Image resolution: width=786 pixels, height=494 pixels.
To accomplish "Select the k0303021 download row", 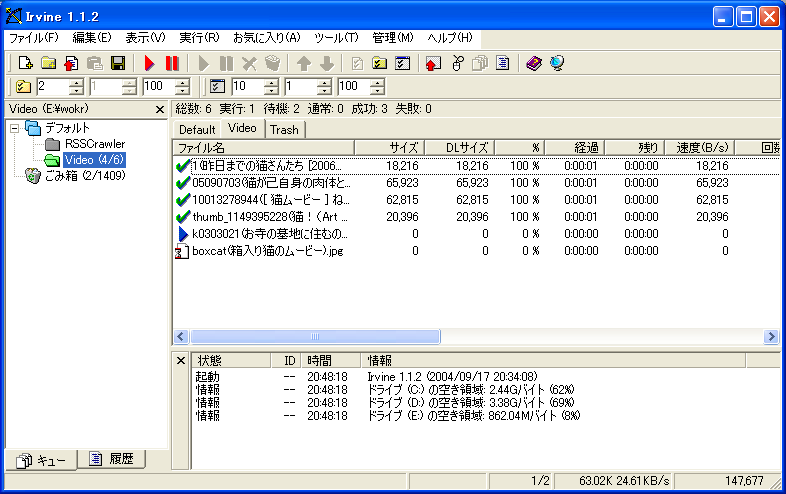I will click(x=476, y=234).
